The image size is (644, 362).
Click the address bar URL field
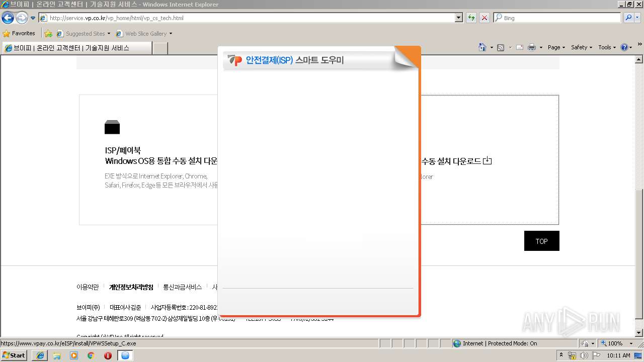[247, 18]
